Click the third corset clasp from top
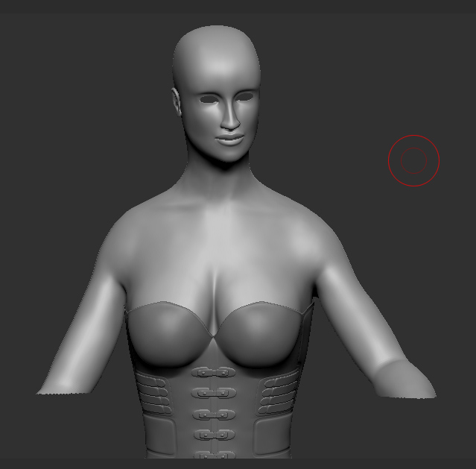 [x=212, y=414]
